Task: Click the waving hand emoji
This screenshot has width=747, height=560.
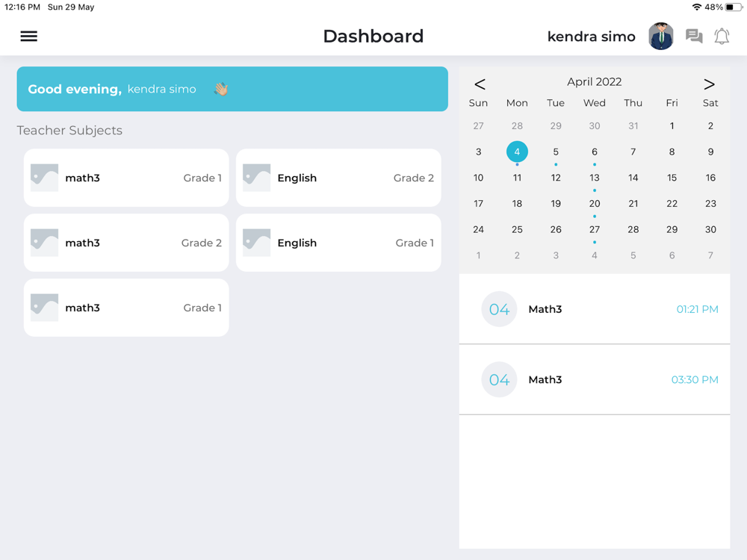Action: click(221, 89)
